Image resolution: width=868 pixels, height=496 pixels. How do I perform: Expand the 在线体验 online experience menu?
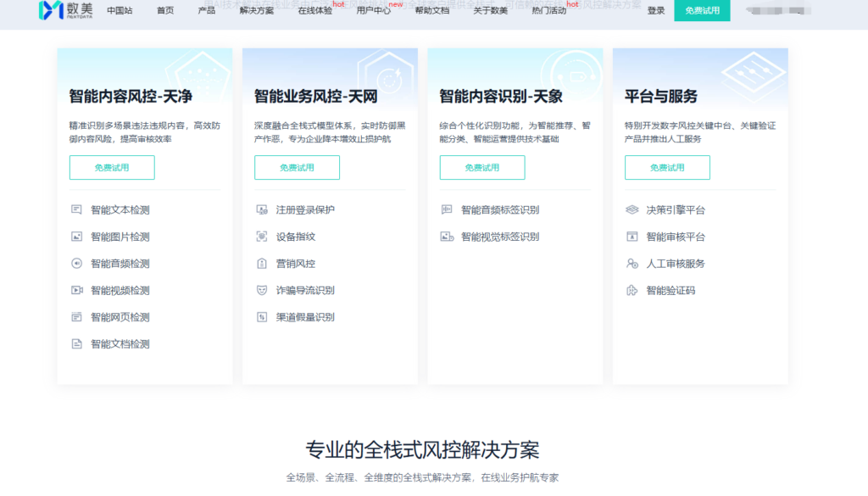pyautogui.click(x=314, y=13)
